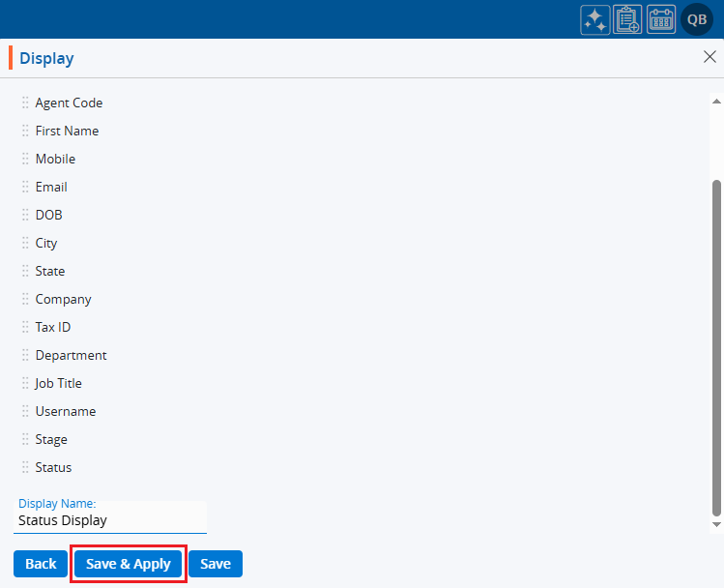
Task: Select the First Name field item
Action: click(x=67, y=131)
